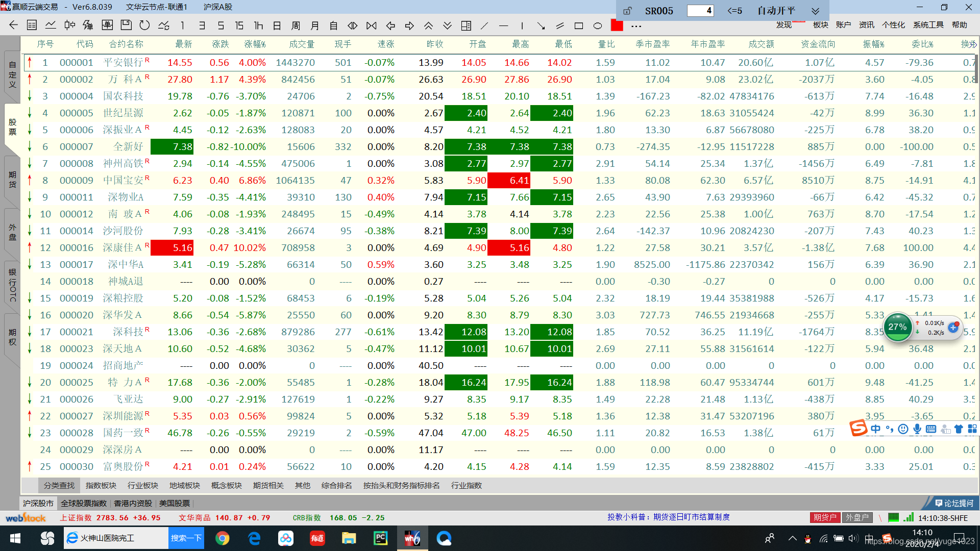Open the 账户 menu

point(843,24)
